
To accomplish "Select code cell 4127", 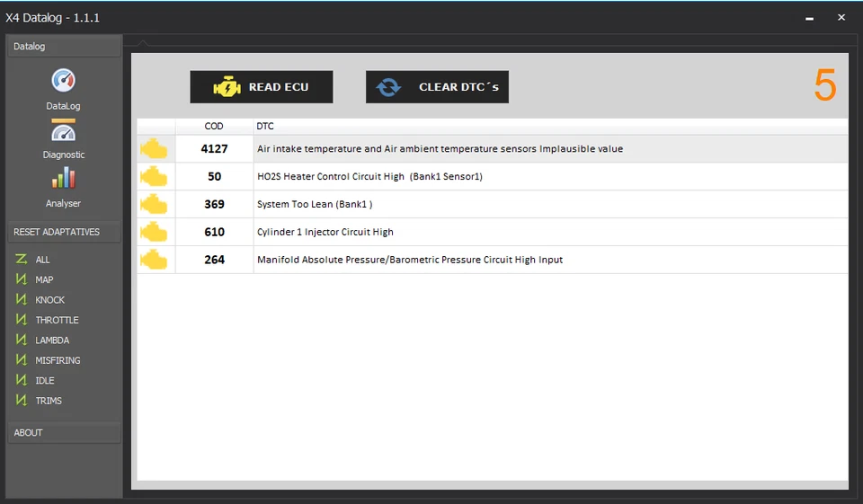I will 214,148.
